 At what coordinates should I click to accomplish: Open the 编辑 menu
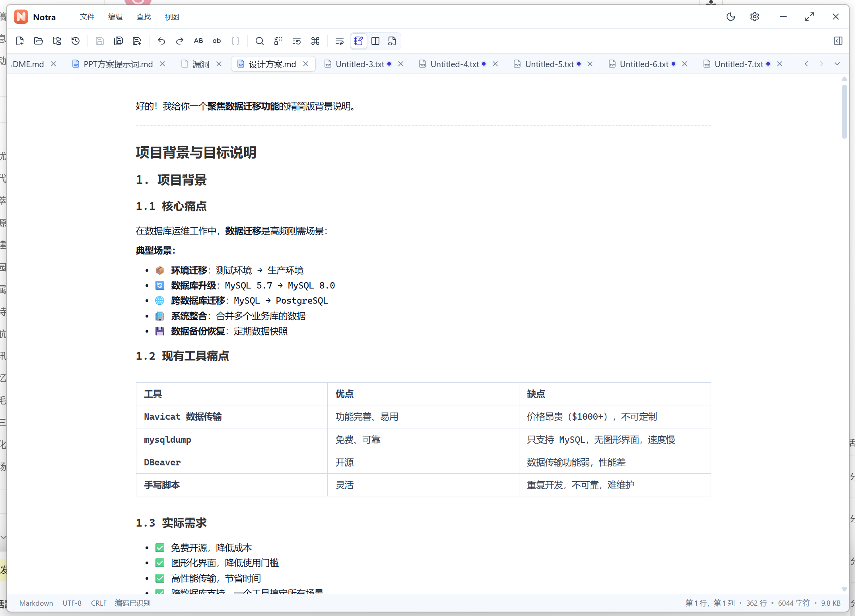115,17
